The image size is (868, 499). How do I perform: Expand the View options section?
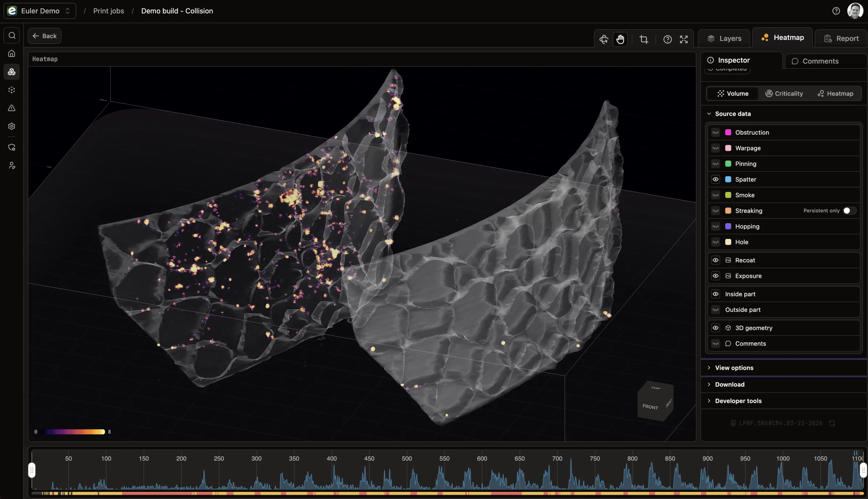pos(783,368)
